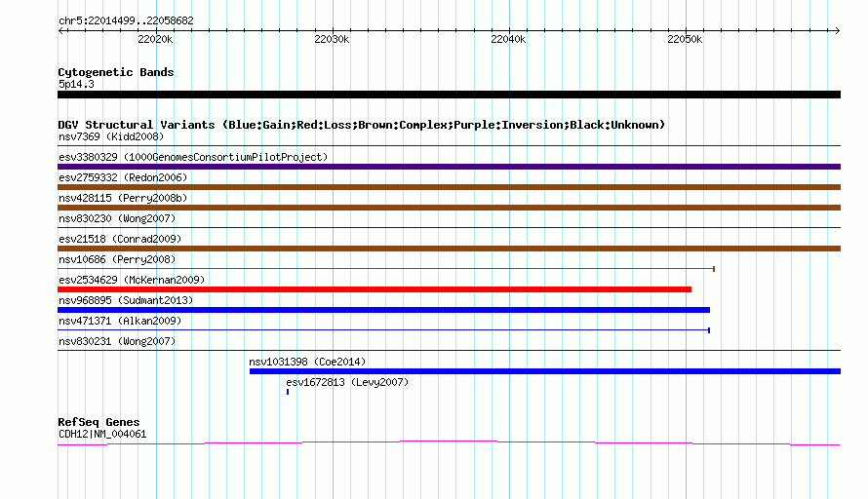Click the purple esv3380329 inversion bar
868x499 pixels.
(449, 167)
